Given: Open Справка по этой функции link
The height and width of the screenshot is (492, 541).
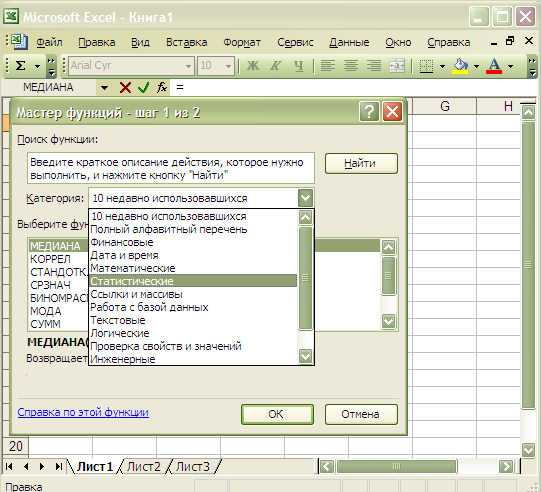Looking at the screenshot, I should tap(83, 412).
